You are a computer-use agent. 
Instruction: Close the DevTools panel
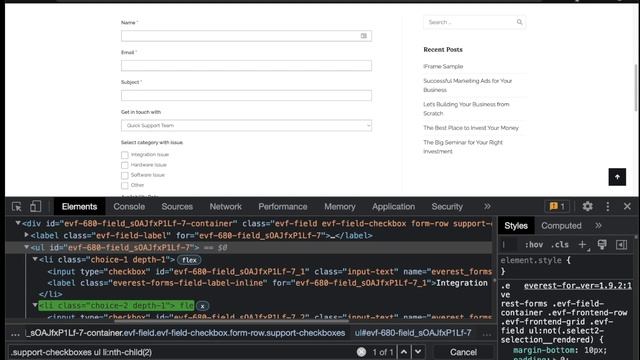[x=627, y=207]
